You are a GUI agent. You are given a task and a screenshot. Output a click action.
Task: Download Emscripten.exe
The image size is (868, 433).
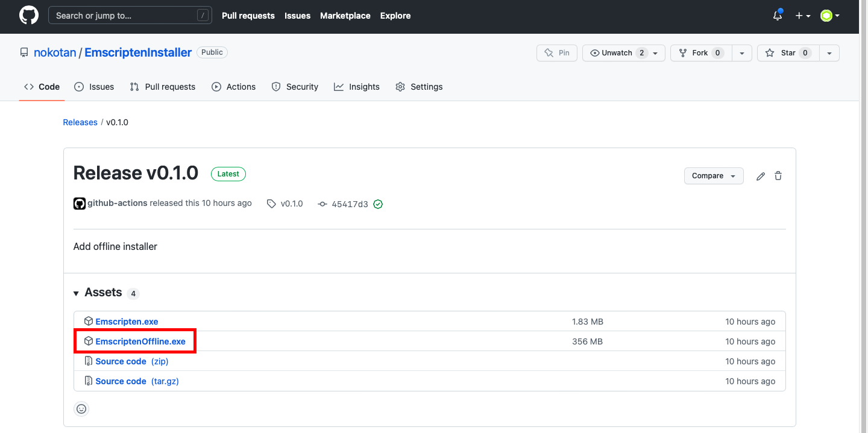[127, 322]
